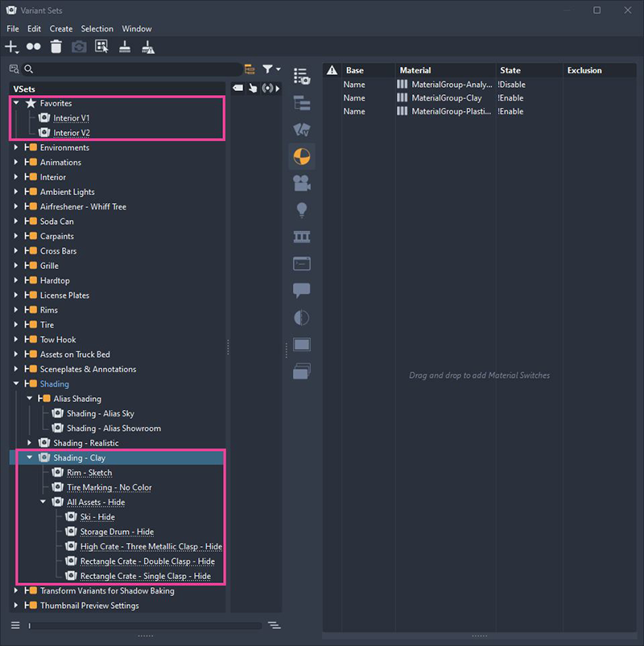The width and height of the screenshot is (644, 646).
Task: Click the Exclusion column header
Action: point(600,70)
